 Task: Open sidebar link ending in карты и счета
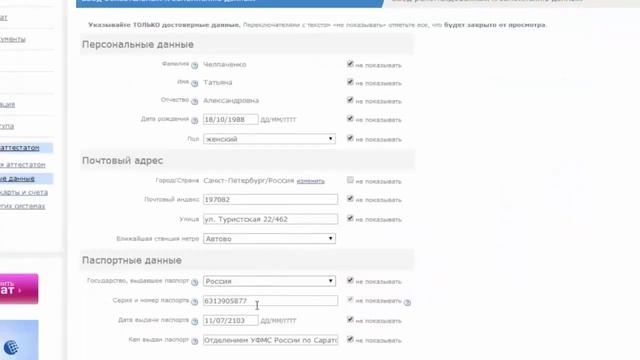click(24, 192)
